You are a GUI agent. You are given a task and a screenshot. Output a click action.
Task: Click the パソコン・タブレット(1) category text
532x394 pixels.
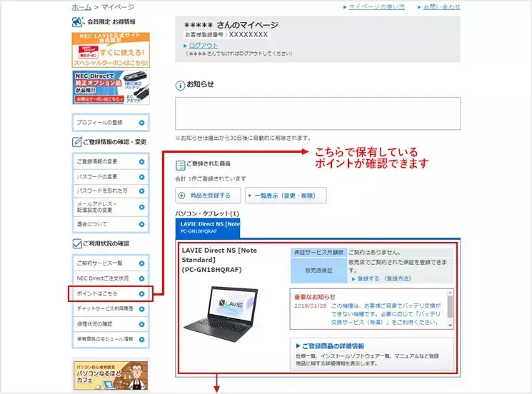[207, 213]
